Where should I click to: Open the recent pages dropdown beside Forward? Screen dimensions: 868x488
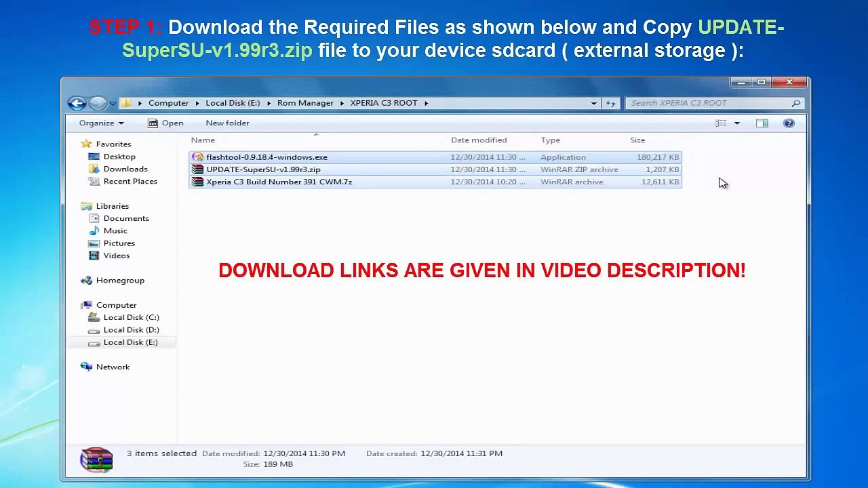pyautogui.click(x=113, y=104)
